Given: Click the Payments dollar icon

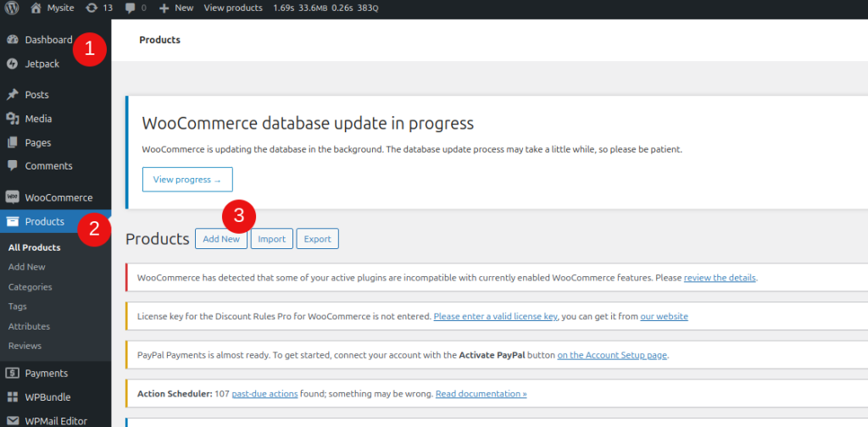Looking at the screenshot, I should click(13, 374).
